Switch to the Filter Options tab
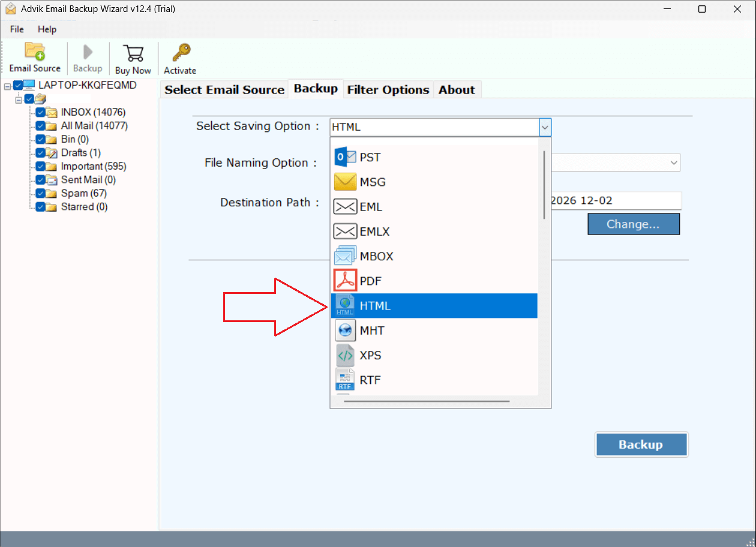756x547 pixels. 388,90
